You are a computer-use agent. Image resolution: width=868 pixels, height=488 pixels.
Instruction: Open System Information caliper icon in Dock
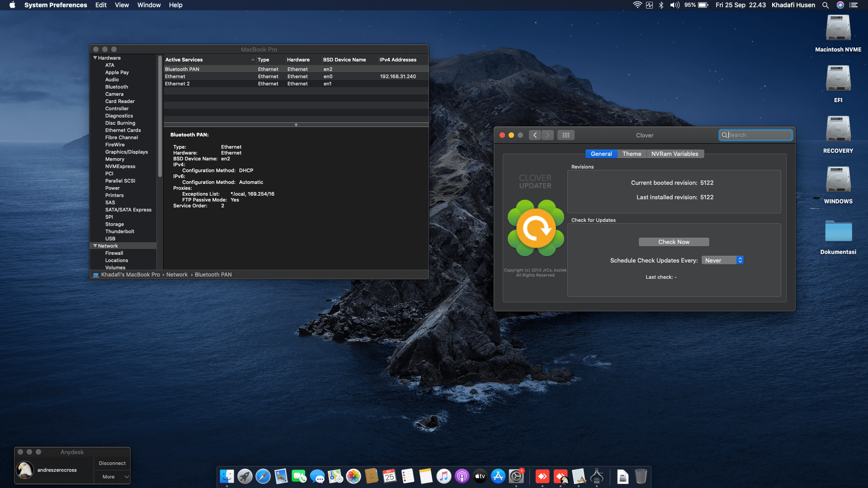tap(597, 476)
